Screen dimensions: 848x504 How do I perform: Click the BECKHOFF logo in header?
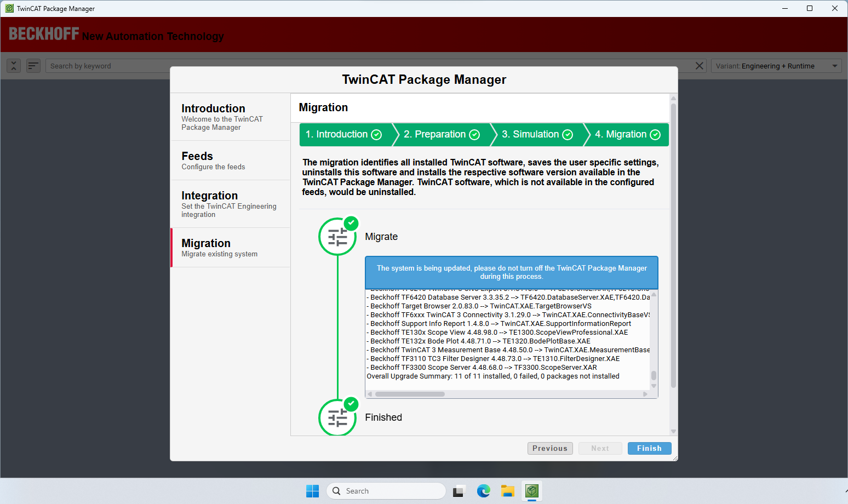pyautogui.click(x=44, y=34)
